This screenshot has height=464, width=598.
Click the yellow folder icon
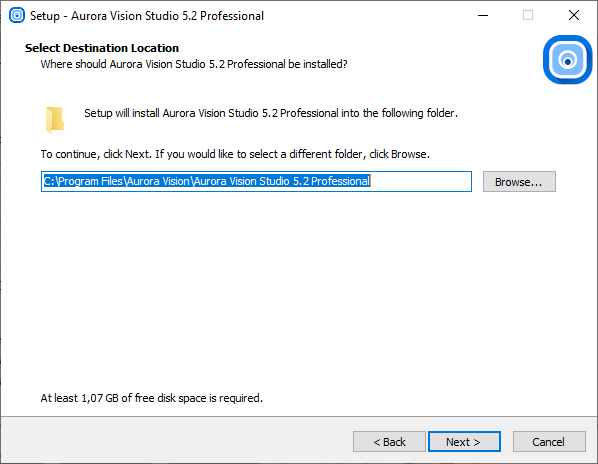pyautogui.click(x=55, y=120)
